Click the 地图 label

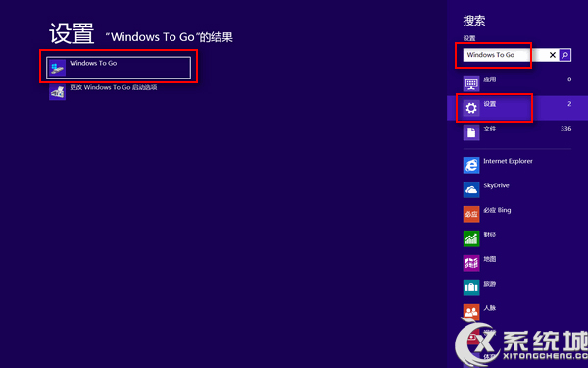490,259
